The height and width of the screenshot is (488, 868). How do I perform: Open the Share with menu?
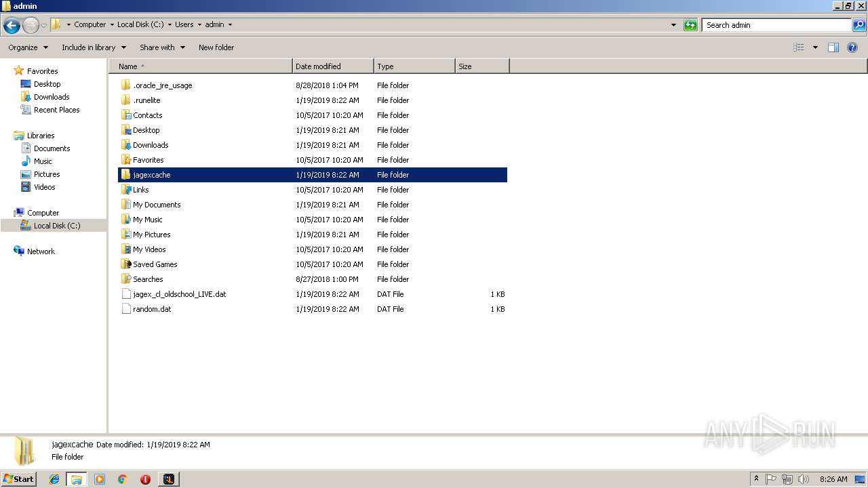[x=162, y=47]
